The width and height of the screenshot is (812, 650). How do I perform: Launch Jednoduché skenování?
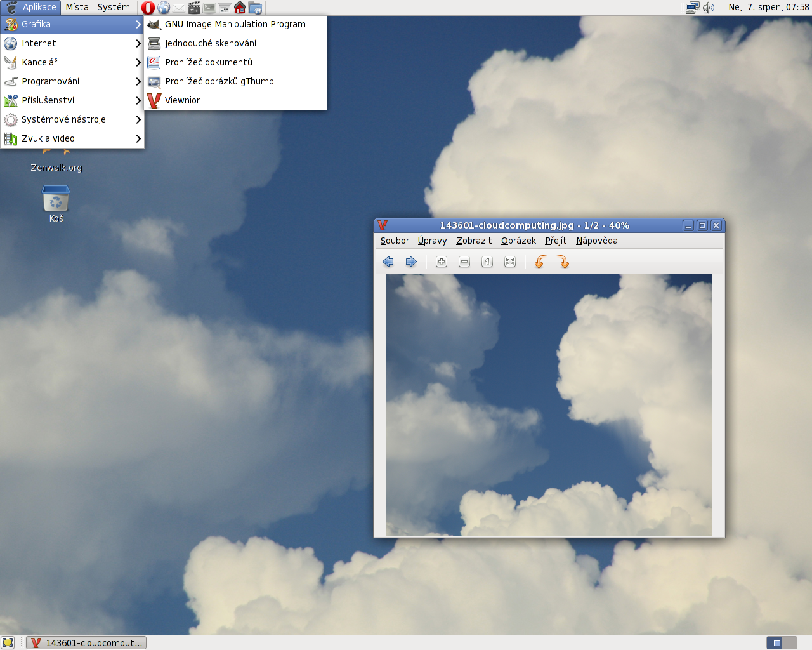coord(235,43)
